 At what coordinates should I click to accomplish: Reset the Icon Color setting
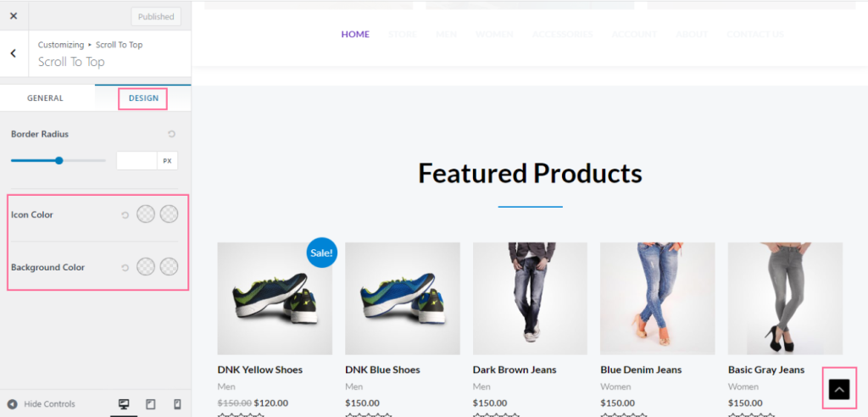125,215
